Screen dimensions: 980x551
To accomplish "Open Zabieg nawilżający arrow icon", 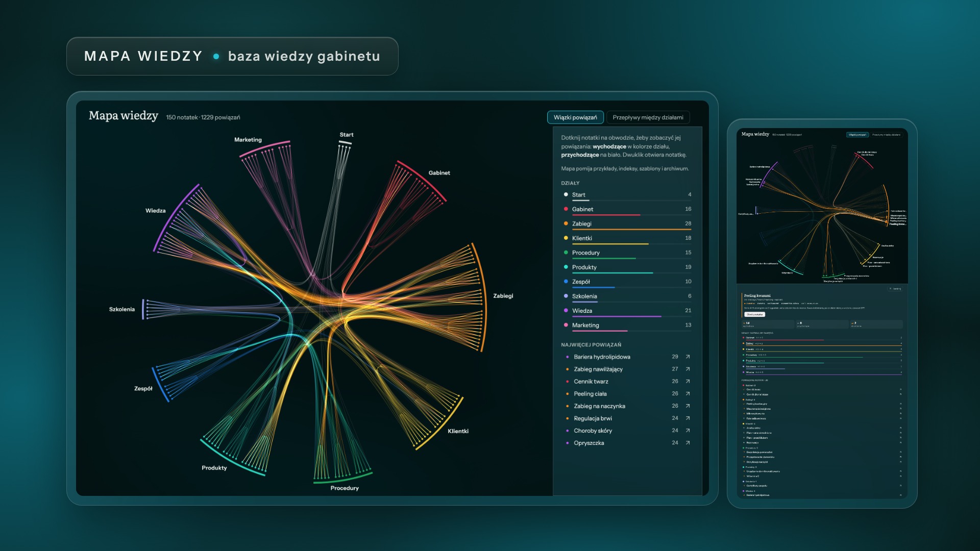I will pyautogui.click(x=688, y=369).
